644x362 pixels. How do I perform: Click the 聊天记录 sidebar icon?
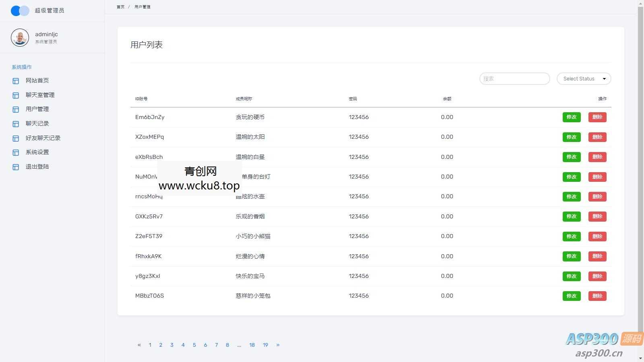pyautogui.click(x=16, y=124)
